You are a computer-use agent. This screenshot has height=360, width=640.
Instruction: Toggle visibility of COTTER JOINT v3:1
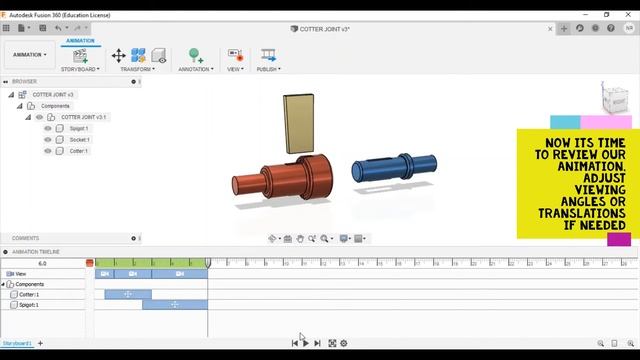[39, 118]
